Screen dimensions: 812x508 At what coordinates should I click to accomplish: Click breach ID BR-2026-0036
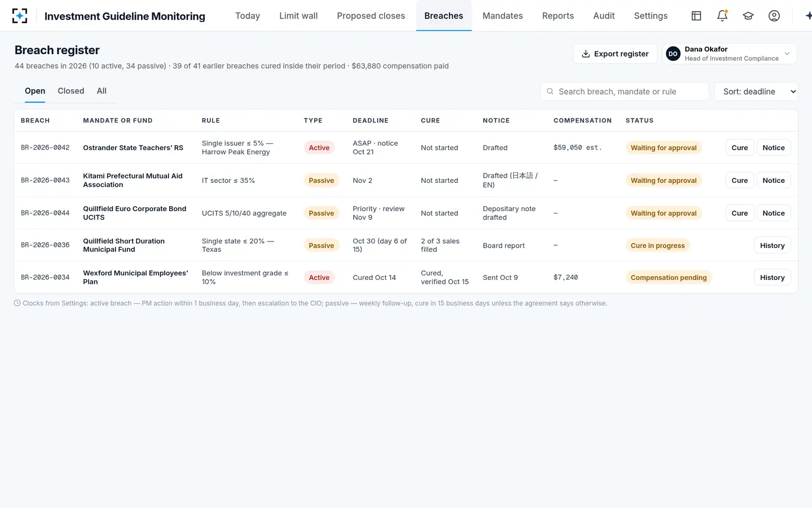click(x=45, y=246)
